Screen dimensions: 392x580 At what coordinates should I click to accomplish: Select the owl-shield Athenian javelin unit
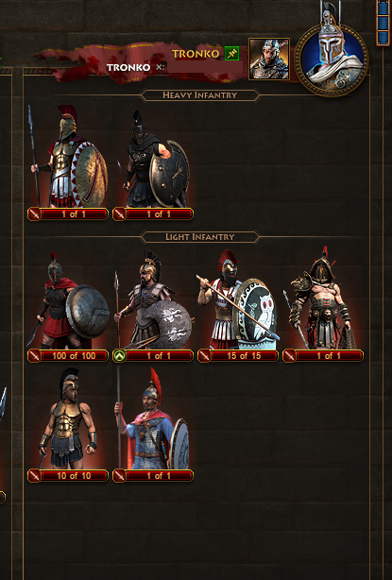pyautogui.click(x=238, y=299)
